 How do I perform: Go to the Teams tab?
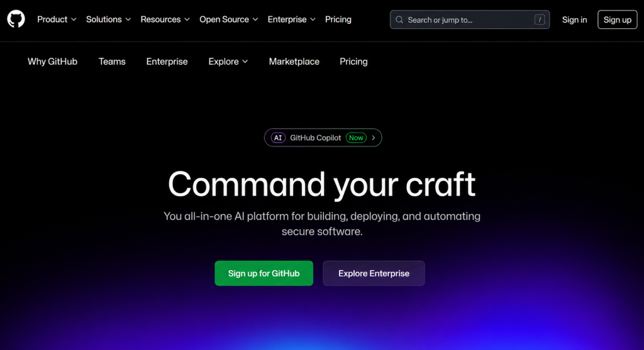[x=112, y=62]
